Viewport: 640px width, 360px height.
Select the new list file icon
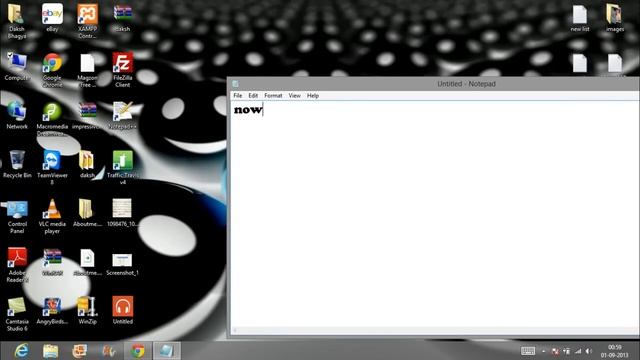pyautogui.click(x=580, y=18)
